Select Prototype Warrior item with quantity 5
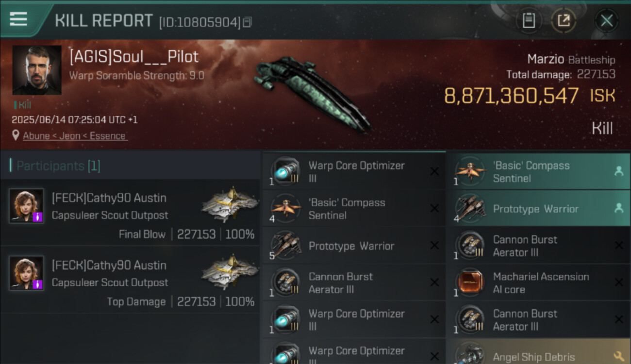This screenshot has height=364, width=631. pyautogui.click(x=354, y=246)
